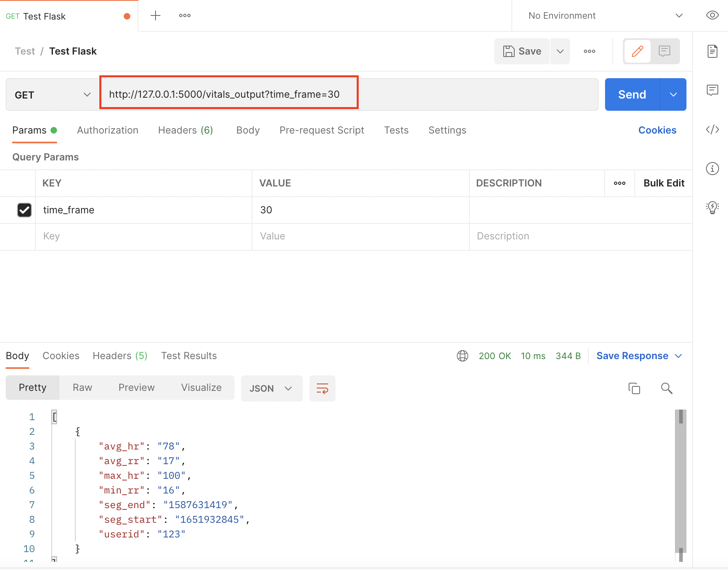Screen dimensions: 728x570
Task: Open the HTTP method GET dropdown
Action: point(53,95)
